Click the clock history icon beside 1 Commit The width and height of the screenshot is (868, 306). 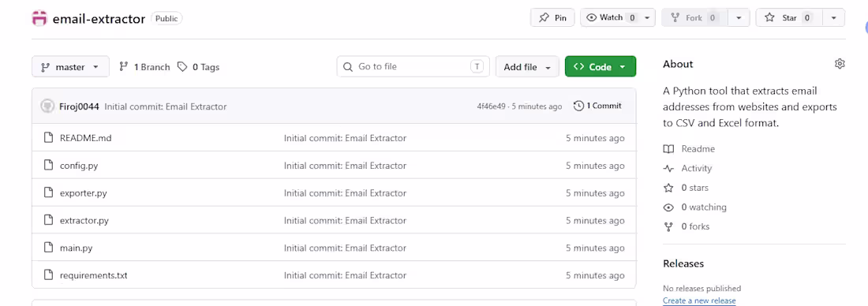tap(578, 106)
